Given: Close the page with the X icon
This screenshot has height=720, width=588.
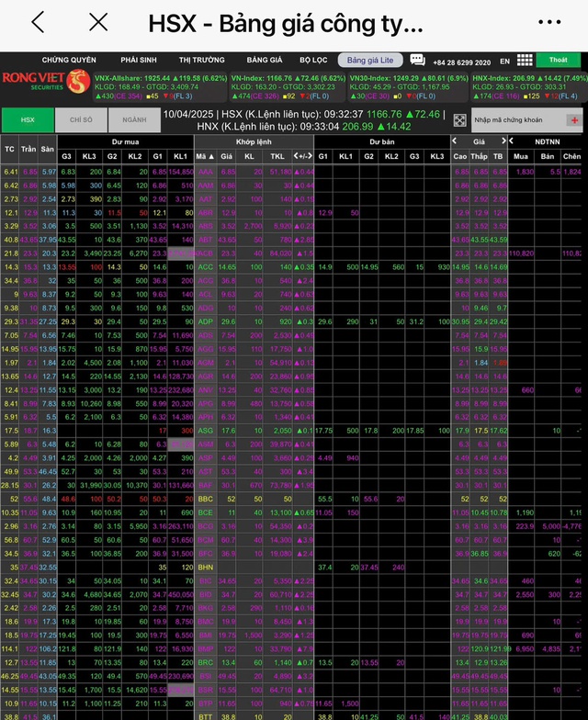Looking at the screenshot, I should tap(98, 22).
